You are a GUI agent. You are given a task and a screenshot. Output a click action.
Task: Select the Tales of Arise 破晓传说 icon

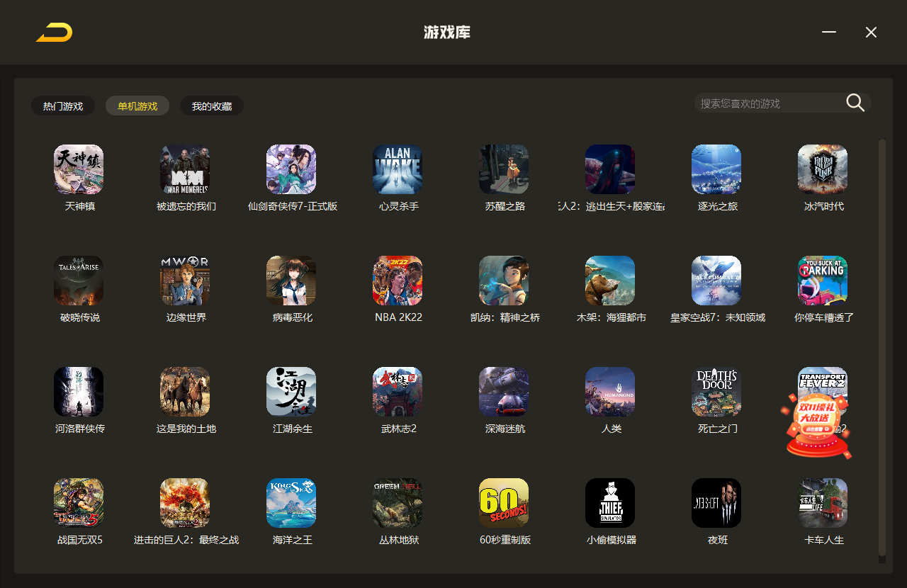pyautogui.click(x=79, y=281)
